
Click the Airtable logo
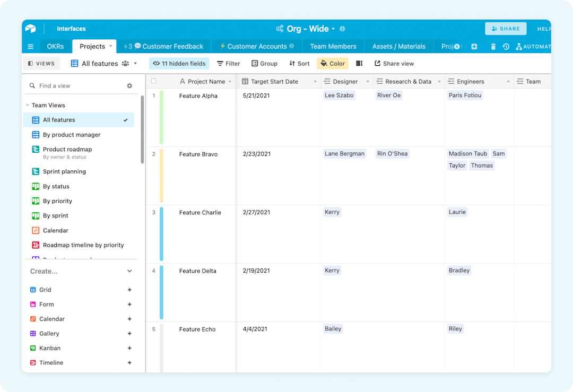pos(31,28)
